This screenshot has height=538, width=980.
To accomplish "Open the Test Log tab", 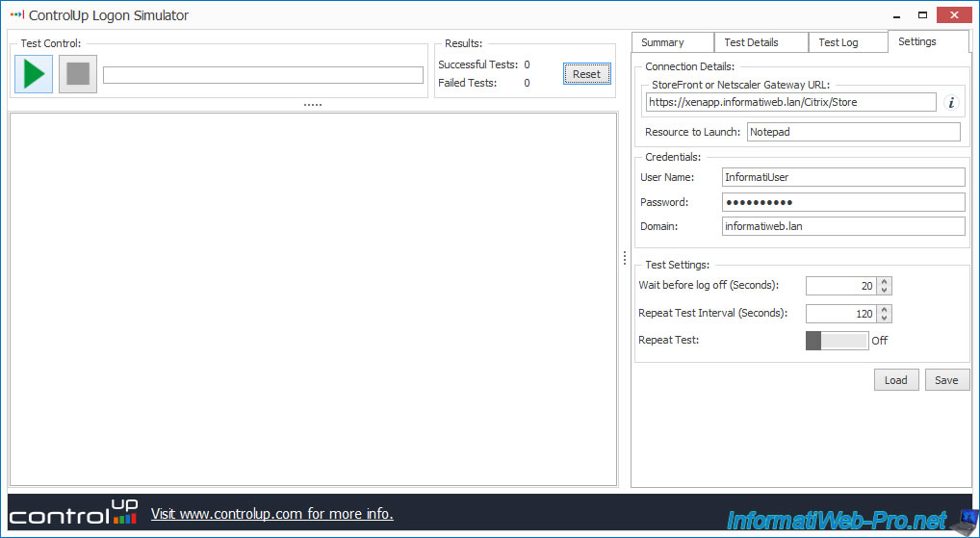I will click(848, 42).
